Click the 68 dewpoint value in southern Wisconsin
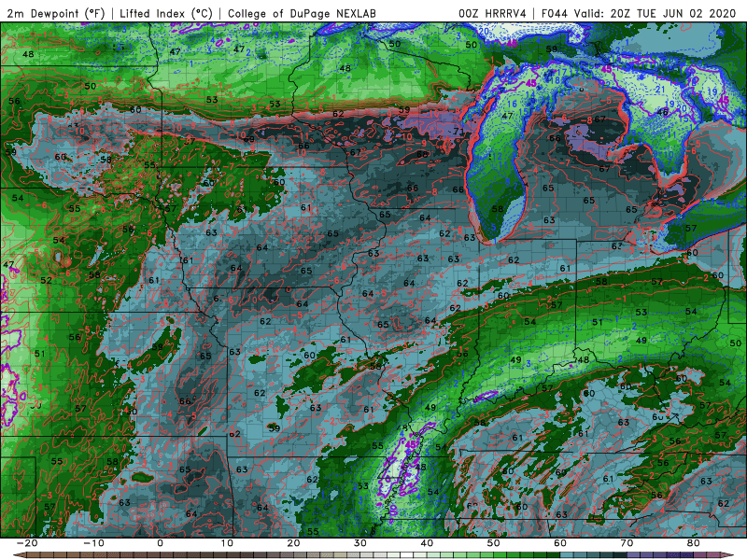 (422, 154)
